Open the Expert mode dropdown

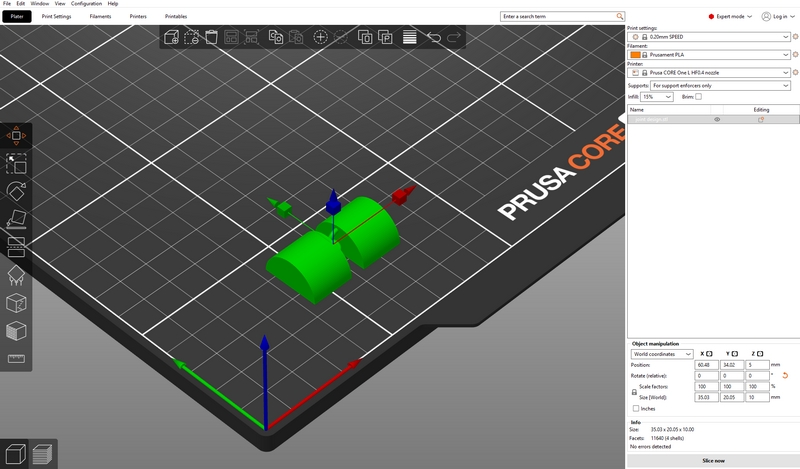click(x=730, y=16)
